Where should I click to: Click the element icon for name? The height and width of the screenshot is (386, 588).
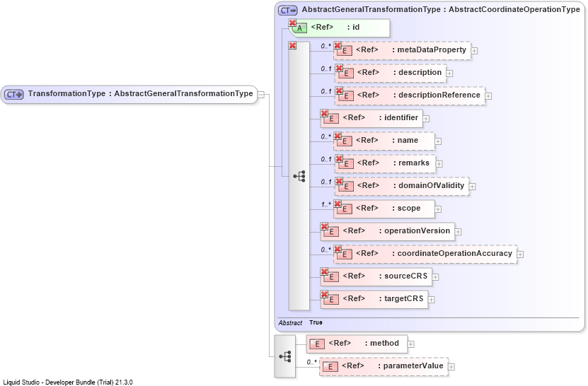point(345,141)
